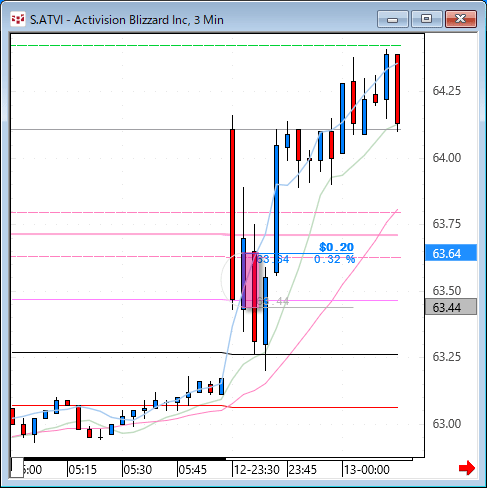
Task: Close the S.ATVI chart window
Action: pos(461,19)
